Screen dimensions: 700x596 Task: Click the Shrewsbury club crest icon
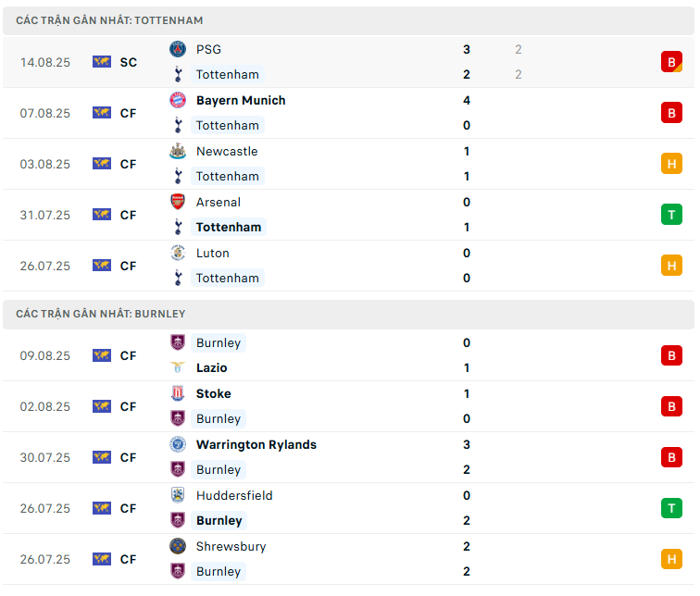point(178,546)
